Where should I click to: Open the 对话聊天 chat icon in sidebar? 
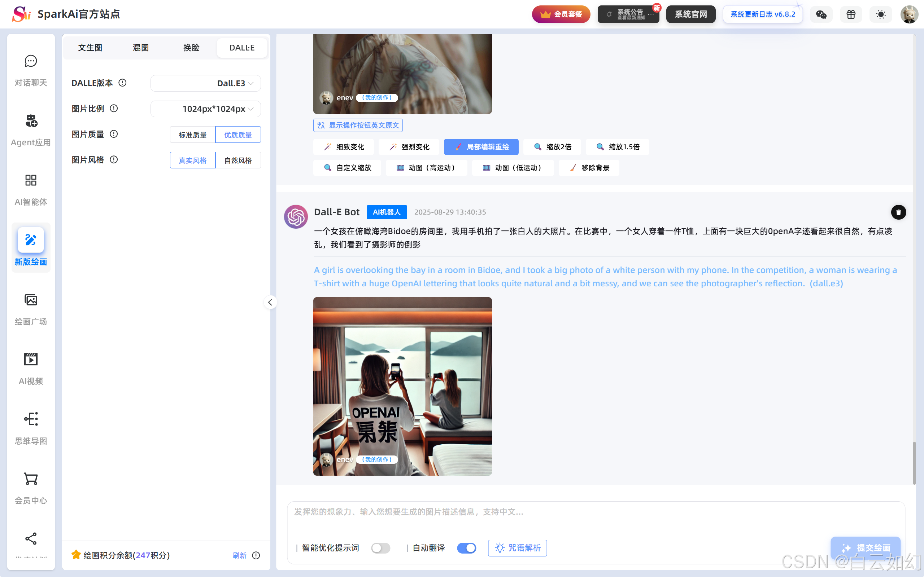(x=31, y=61)
